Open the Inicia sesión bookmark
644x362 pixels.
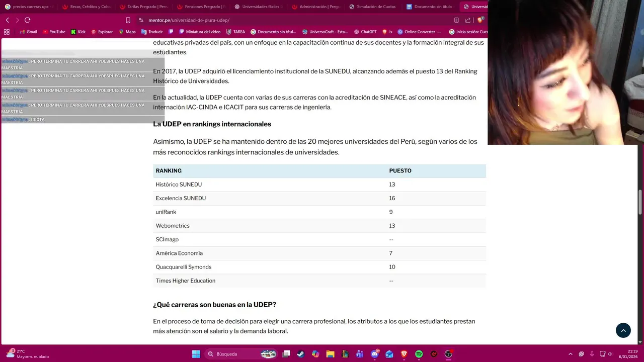(x=468, y=32)
